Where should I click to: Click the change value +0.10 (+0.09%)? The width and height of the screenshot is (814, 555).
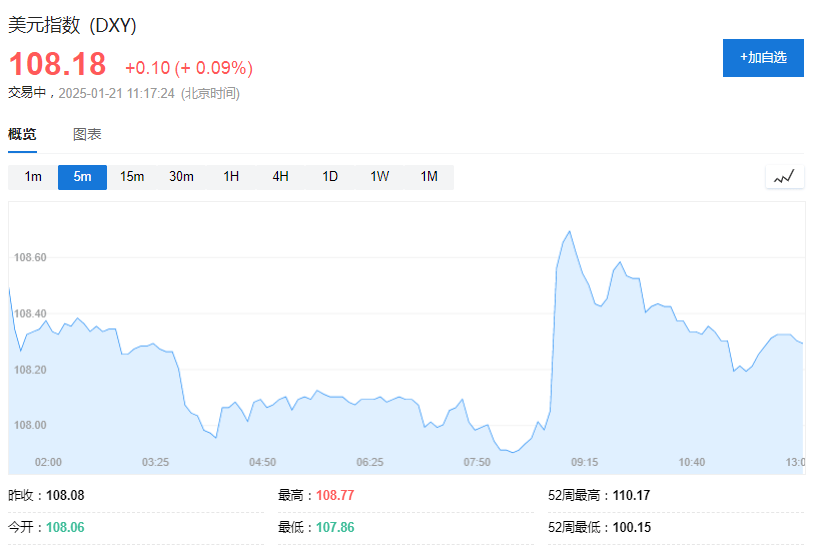189,68
